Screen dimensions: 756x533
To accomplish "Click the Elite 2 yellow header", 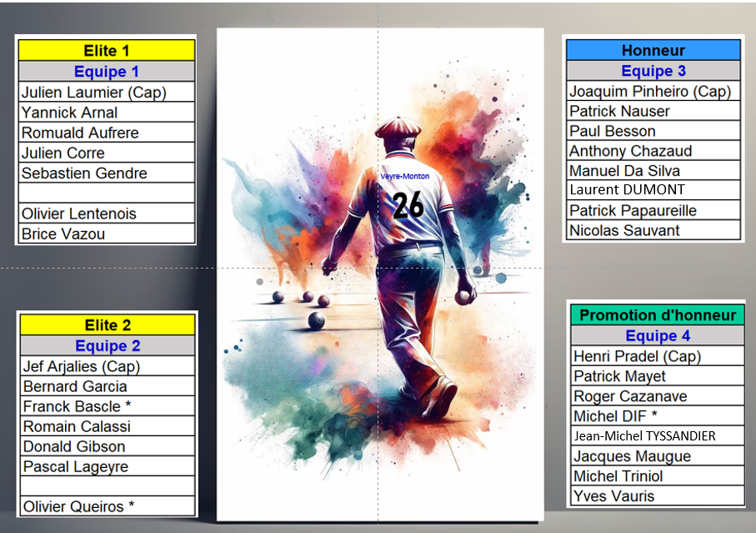I will [108, 324].
